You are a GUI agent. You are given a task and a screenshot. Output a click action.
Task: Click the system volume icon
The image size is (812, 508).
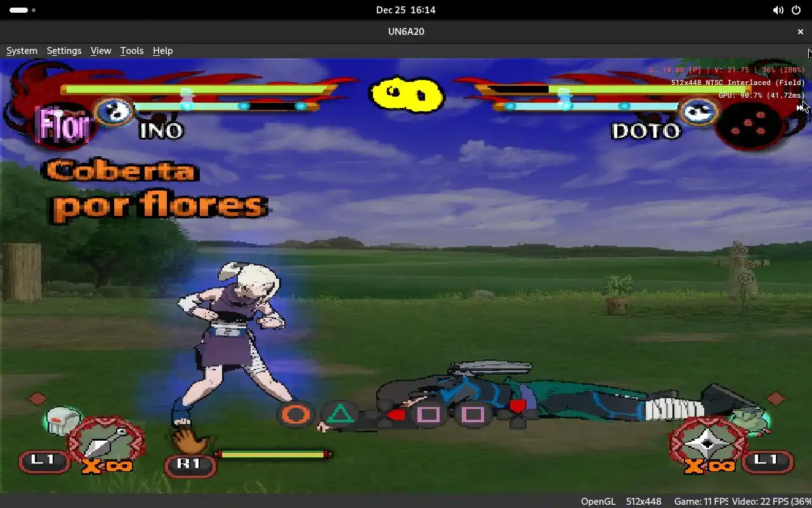778,10
